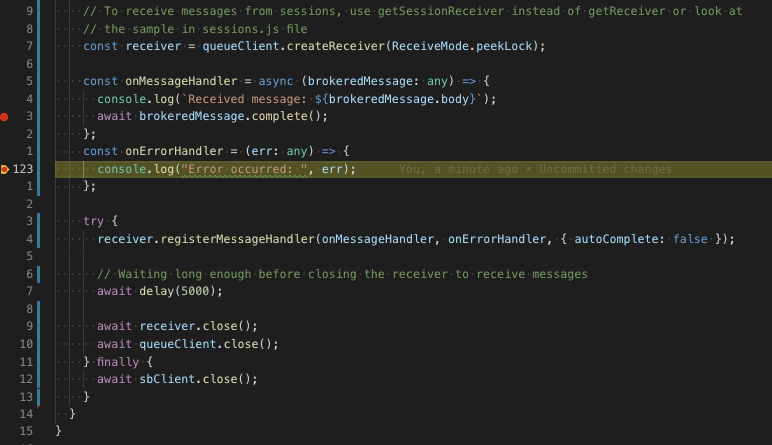
Task: Click the async keyword
Action: [x=276, y=81]
